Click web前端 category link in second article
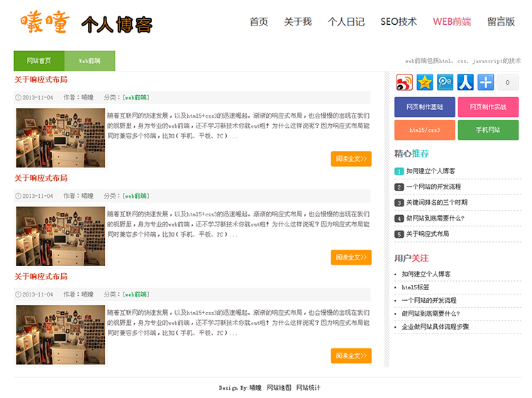Viewport: 532px width, 398px height. (135, 196)
